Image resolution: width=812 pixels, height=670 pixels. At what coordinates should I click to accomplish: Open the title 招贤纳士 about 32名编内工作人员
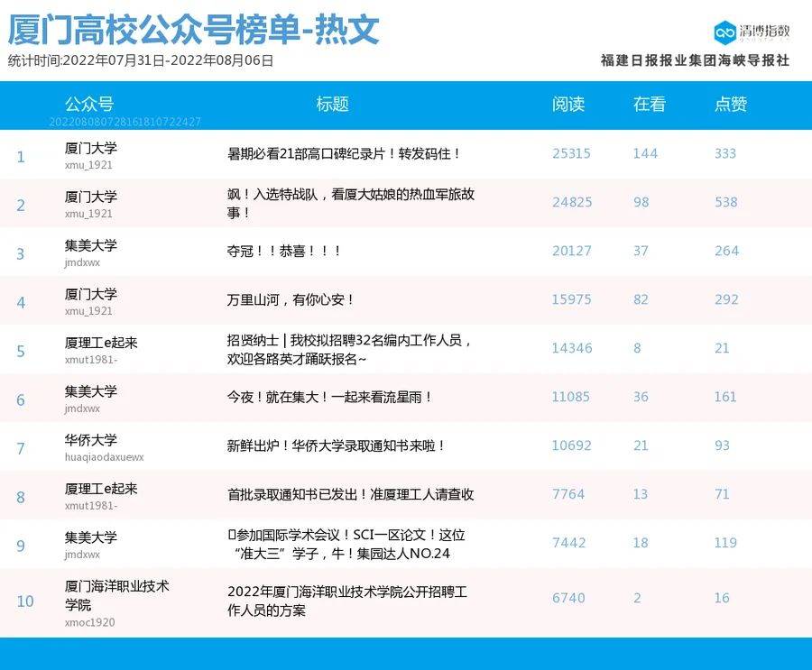349,349
